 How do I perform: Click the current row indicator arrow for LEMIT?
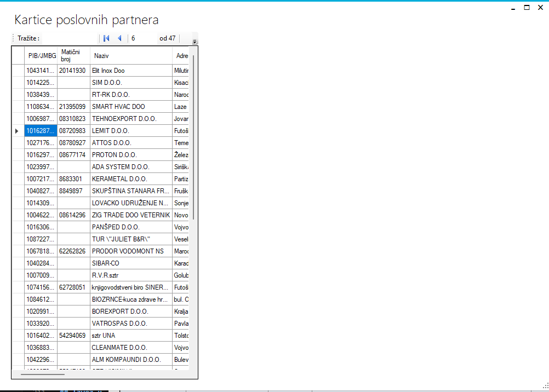[x=18, y=131]
